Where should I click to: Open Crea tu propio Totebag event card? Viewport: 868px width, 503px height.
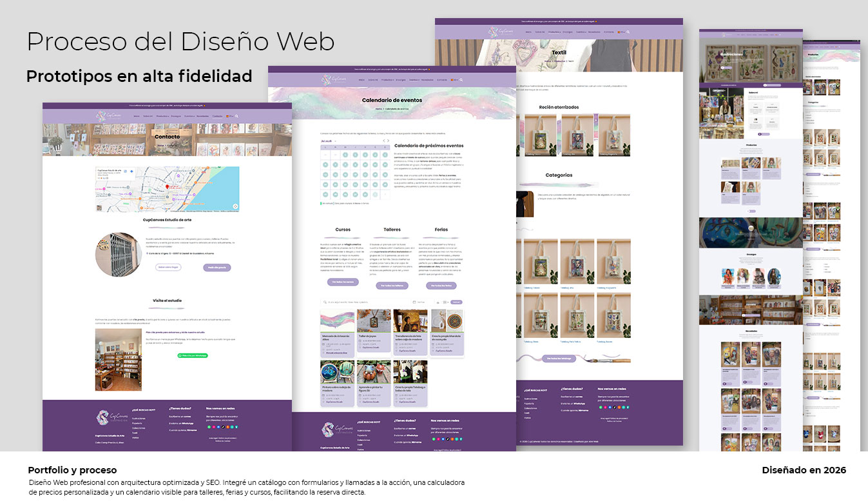(x=411, y=382)
